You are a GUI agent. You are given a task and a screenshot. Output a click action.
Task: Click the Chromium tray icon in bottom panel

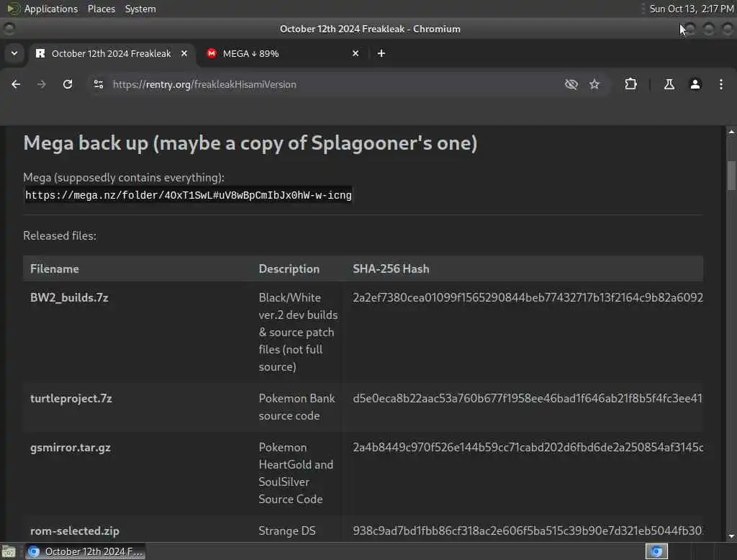point(656,551)
